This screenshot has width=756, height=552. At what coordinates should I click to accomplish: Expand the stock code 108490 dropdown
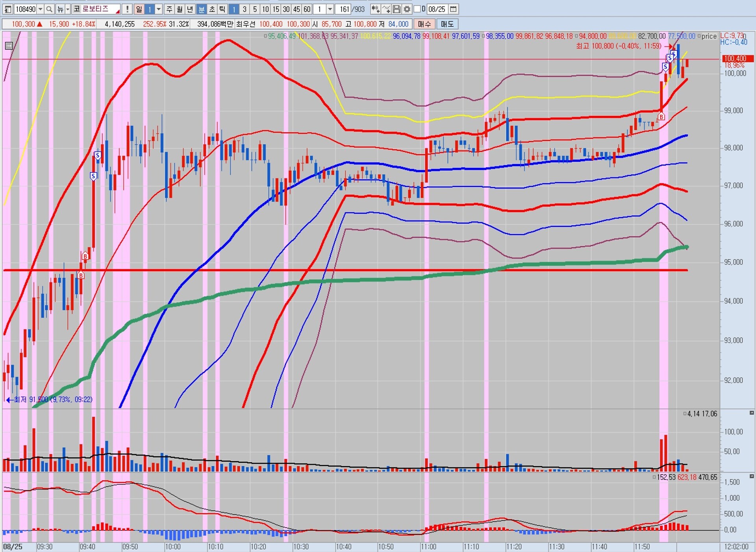coord(41,9)
